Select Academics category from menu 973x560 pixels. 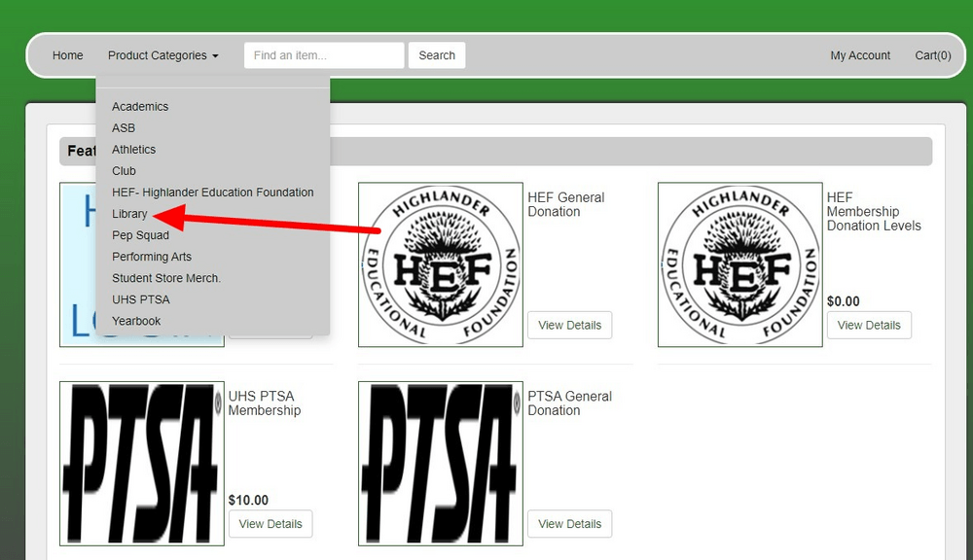140,107
